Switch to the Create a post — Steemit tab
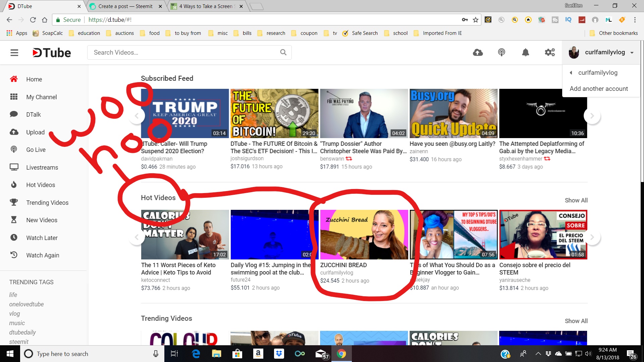The height and width of the screenshot is (362, 644). point(125,6)
